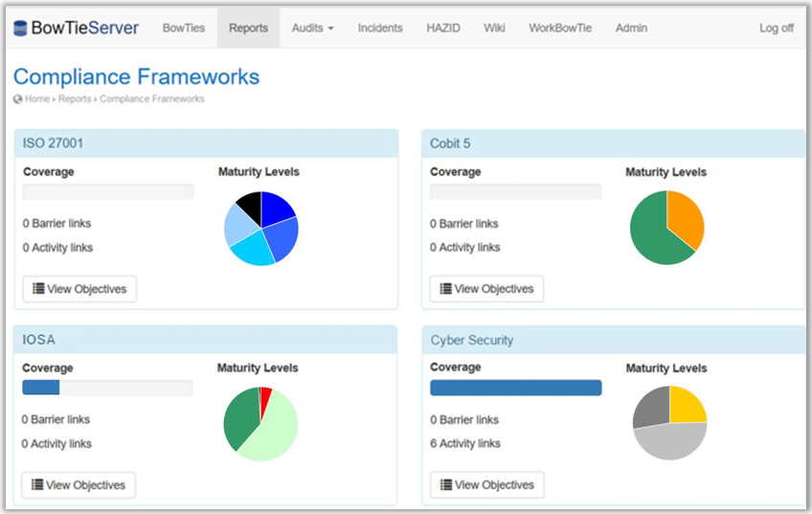View Objectives for Cyber Security
This screenshot has width=812, height=514.
click(x=486, y=485)
